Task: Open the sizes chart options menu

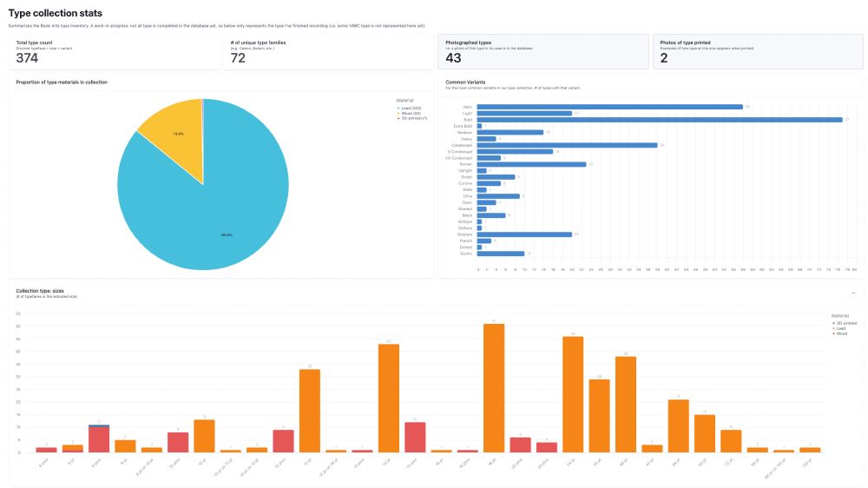Action: [853, 293]
